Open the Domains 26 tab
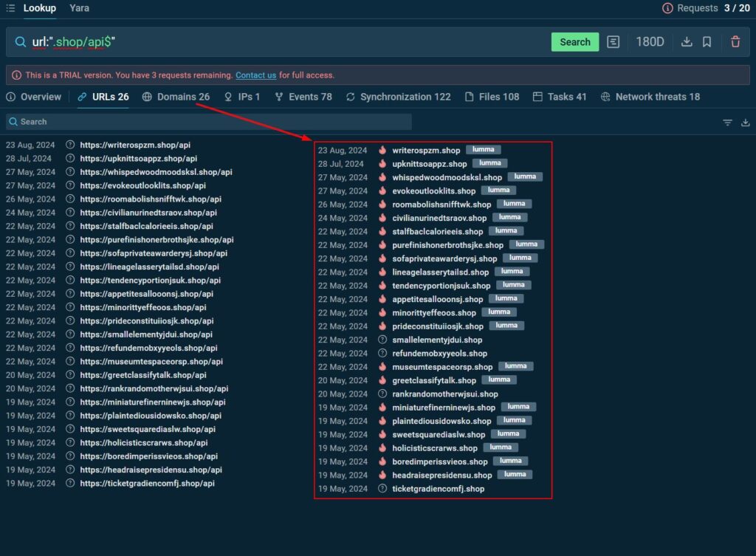This screenshot has height=556, width=756. point(176,97)
